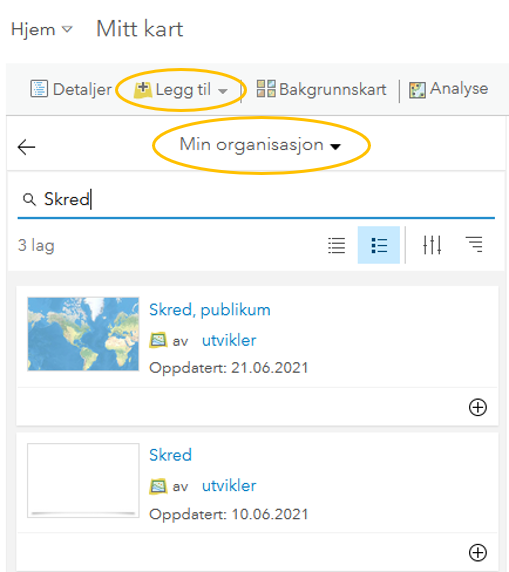Click the back arrow icon

(x=26, y=147)
